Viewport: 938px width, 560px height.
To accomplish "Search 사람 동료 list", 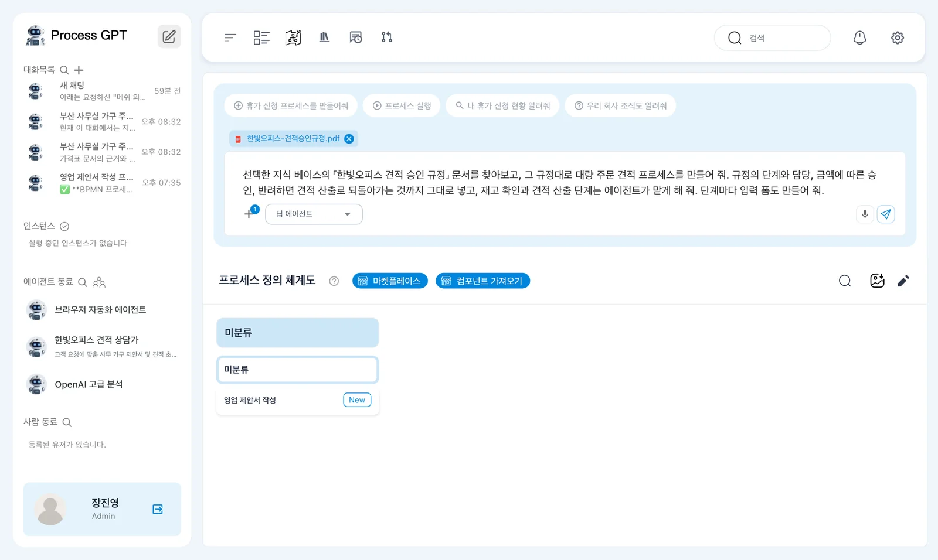I will (67, 422).
